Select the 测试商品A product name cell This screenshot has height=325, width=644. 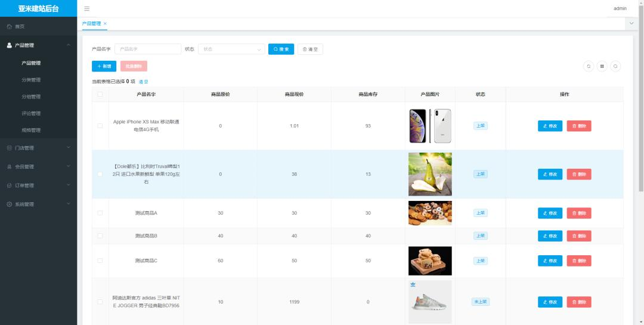(x=146, y=213)
